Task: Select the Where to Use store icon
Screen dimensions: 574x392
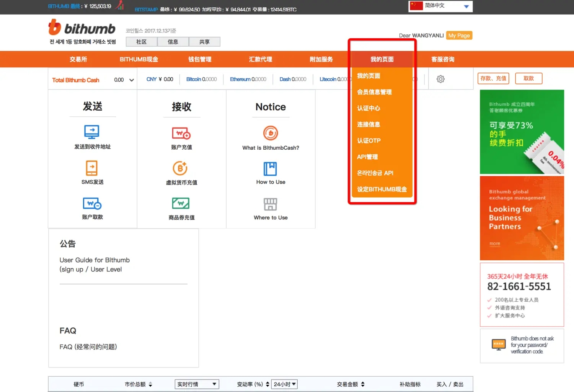Action: 271,204
